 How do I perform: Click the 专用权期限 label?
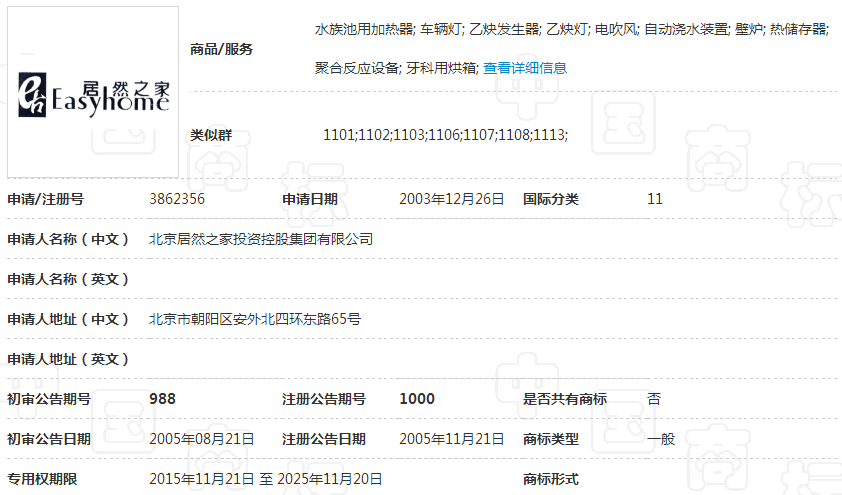42,479
